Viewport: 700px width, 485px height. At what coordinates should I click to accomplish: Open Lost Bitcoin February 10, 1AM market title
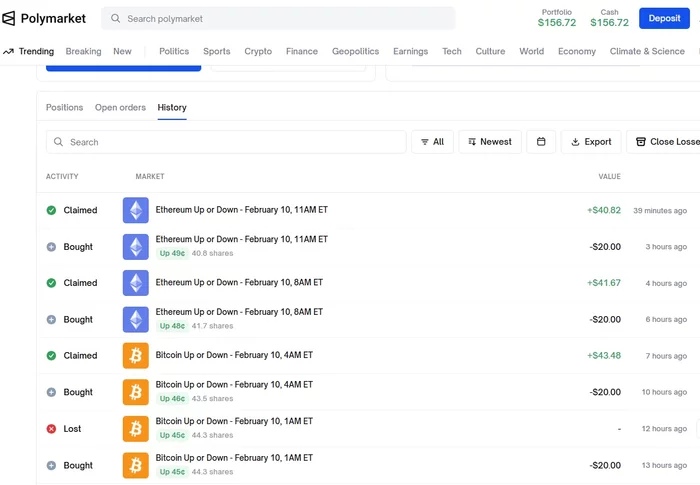tap(234, 421)
